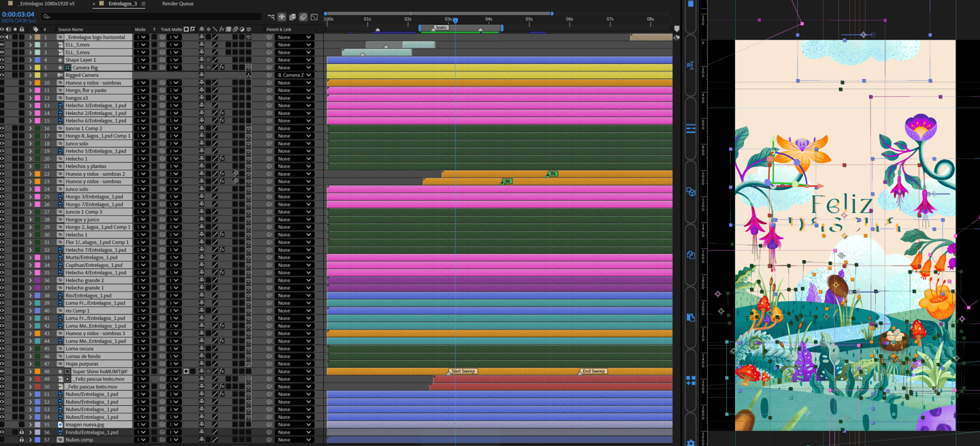Click the fx switch on Nubes/Entrelagos_1.psd layer 51
This screenshot has width=980, height=446.
pyautogui.click(x=222, y=394)
